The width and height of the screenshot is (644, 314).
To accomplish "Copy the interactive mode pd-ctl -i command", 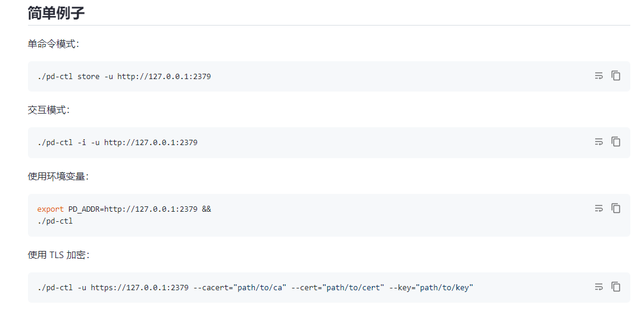I will click(x=615, y=142).
